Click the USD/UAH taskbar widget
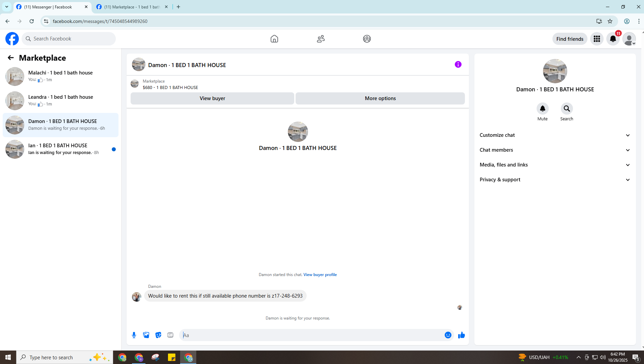Screen dimensions: 644x364 [x=543, y=357]
